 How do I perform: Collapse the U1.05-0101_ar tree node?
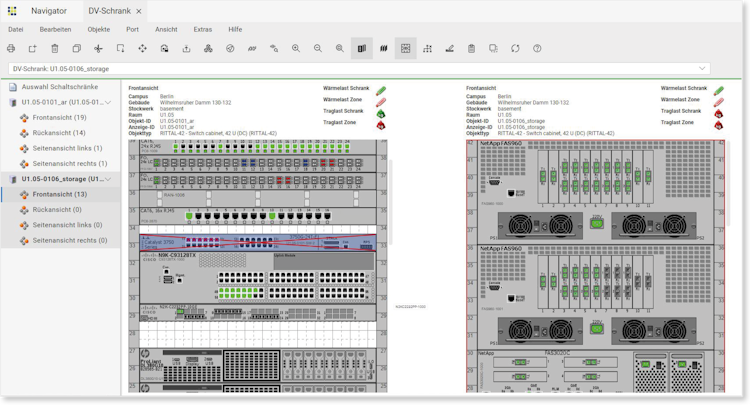[108, 102]
